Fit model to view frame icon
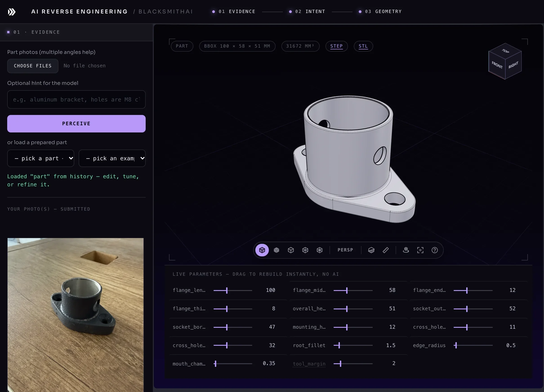This screenshot has width=544, height=392. point(420,250)
